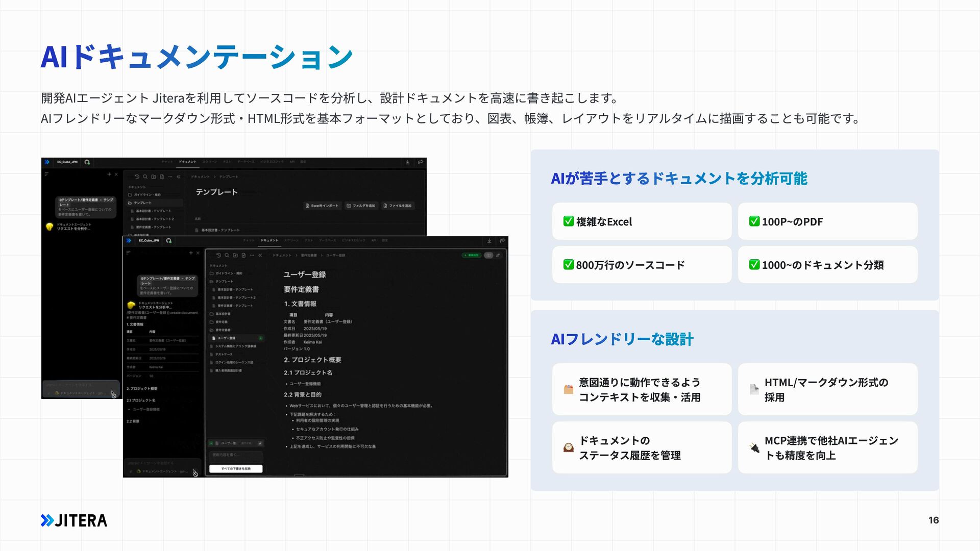This screenshot has width=980, height=551.
Task: Click the 800万行のソースコード card
Action: tap(642, 265)
